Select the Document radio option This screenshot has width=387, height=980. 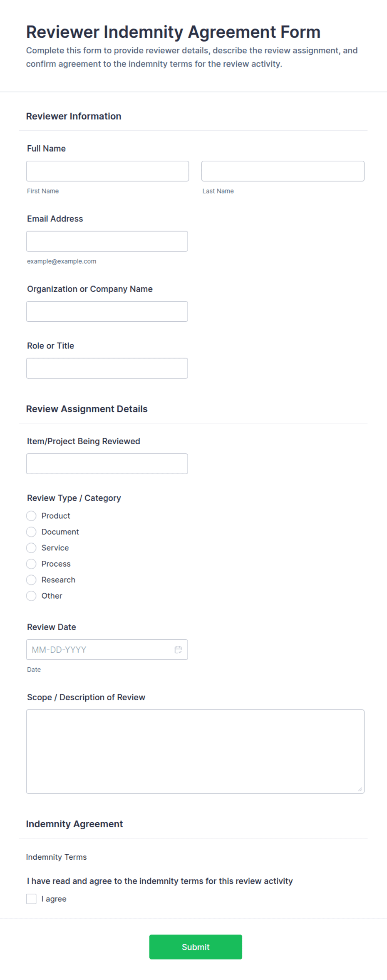(31, 532)
